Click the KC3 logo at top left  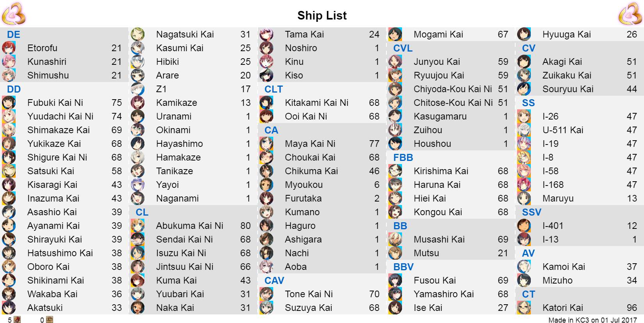click(14, 14)
